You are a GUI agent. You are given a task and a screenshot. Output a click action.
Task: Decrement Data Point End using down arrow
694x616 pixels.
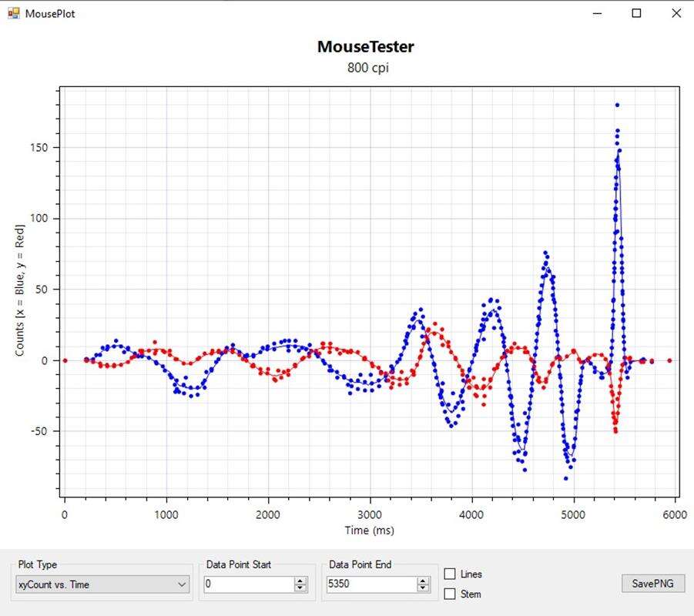pos(423,588)
